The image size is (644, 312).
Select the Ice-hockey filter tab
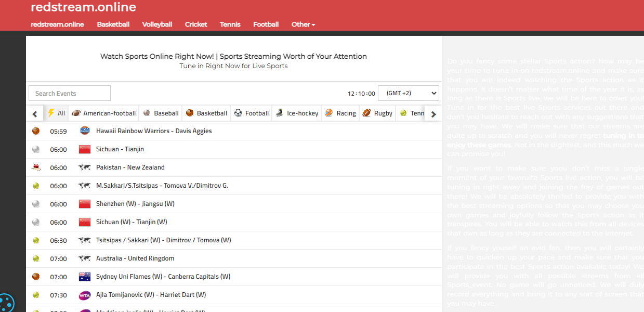(297, 113)
